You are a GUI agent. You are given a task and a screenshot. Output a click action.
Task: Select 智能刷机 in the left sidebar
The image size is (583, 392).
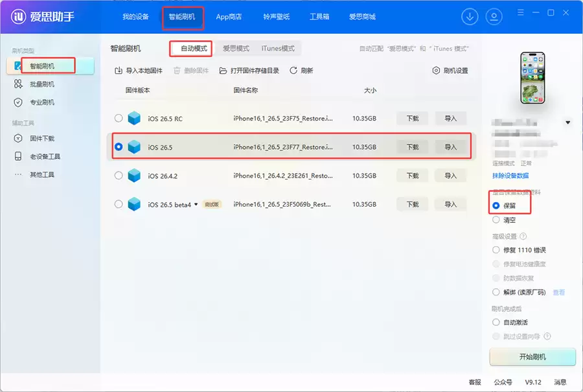(50, 66)
